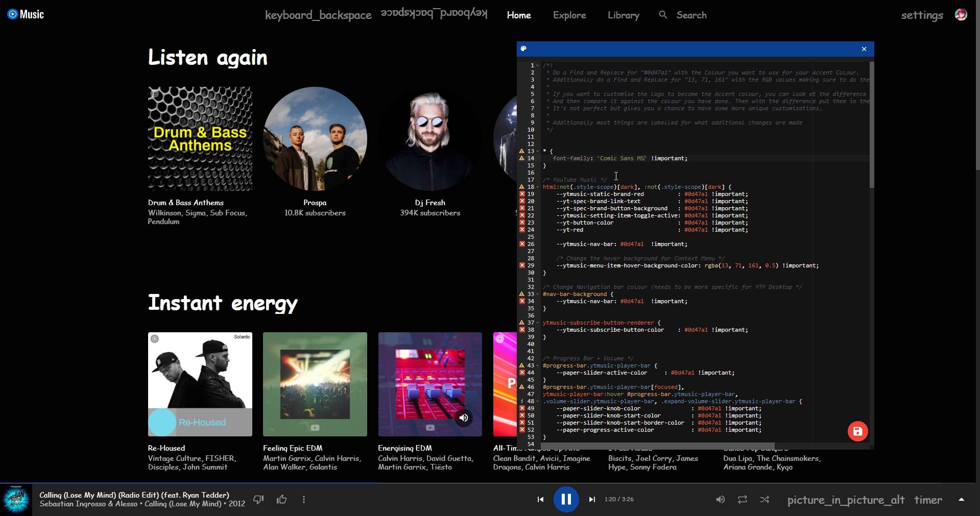980x516 pixels.
Task: Open the sleep timer icon
Action: click(x=928, y=500)
